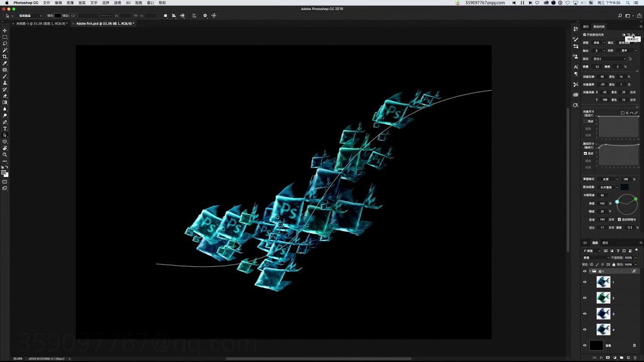The image size is (644, 362).
Task: Switch to the 未标题-1 document tab
Action: [41, 24]
